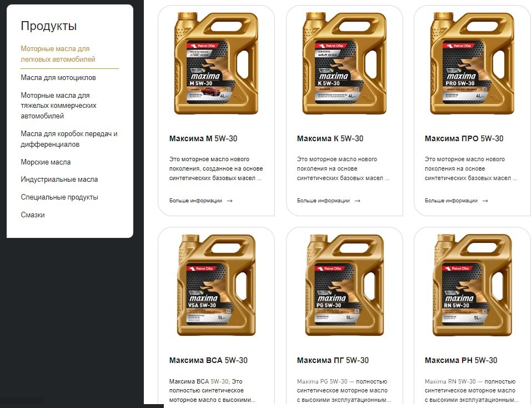
Task: Open Maxima PG 5W-30 canister image
Action: [x=344, y=285]
